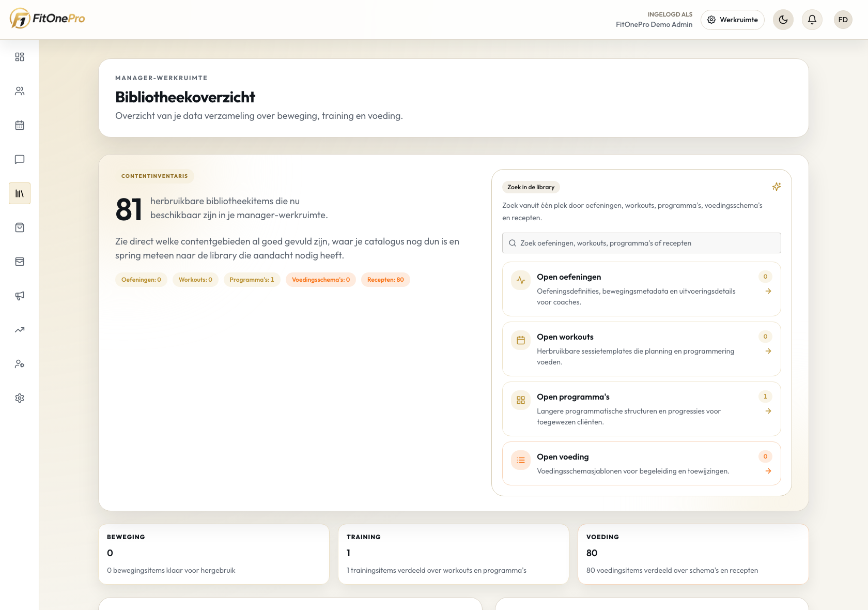Image resolution: width=868 pixels, height=610 pixels.
Task: Open the chat messages icon in sidebar
Action: point(20,159)
